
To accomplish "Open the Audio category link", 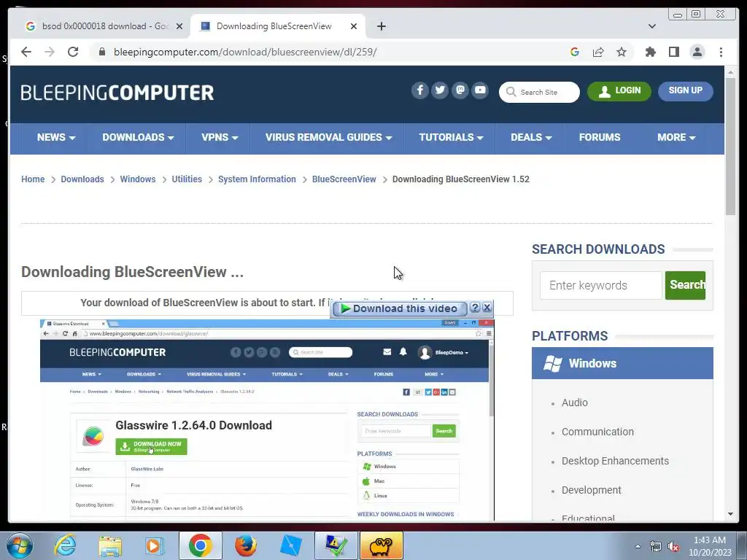I will (x=575, y=402).
